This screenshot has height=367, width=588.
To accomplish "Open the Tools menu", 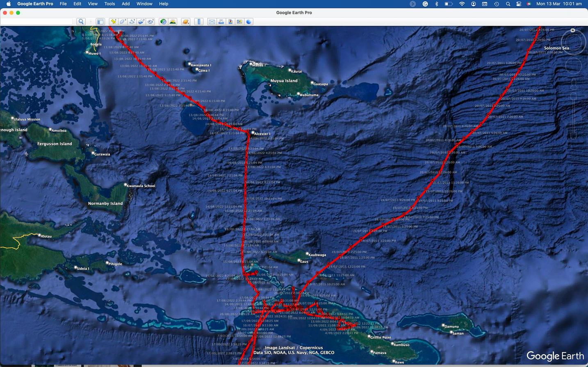I will (x=109, y=4).
